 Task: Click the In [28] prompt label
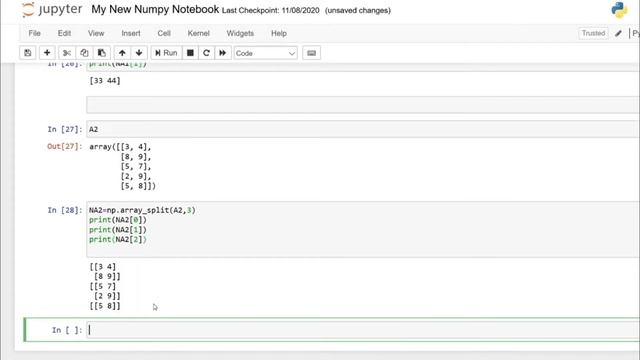click(65, 210)
